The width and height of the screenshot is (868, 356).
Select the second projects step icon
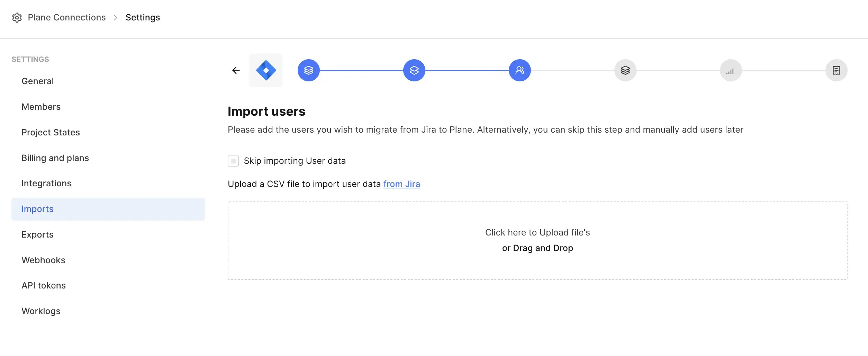tap(414, 70)
